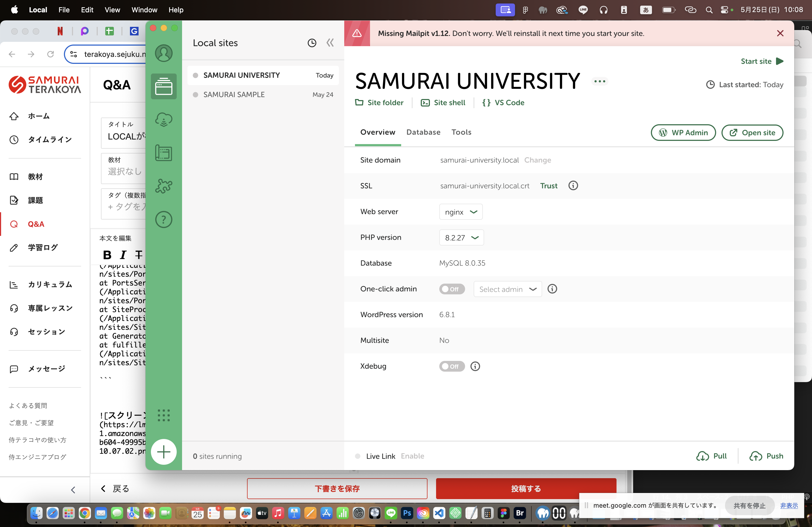Click Start site play button
The image size is (812, 527).
(x=762, y=61)
